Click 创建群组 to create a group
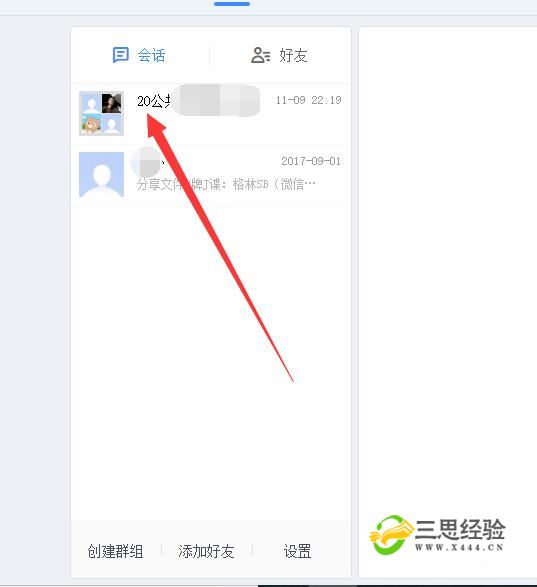The height and width of the screenshot is (587, 537). (x=115, y=551)
